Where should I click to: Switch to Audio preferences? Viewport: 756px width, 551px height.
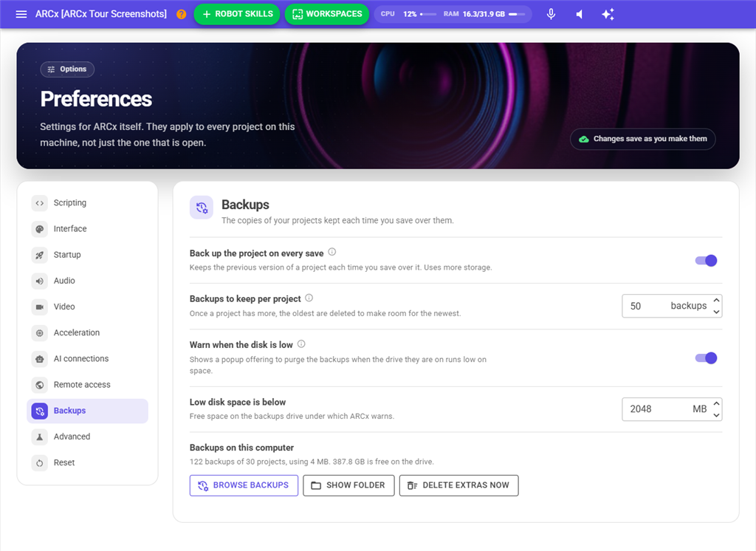coord(87,281)
